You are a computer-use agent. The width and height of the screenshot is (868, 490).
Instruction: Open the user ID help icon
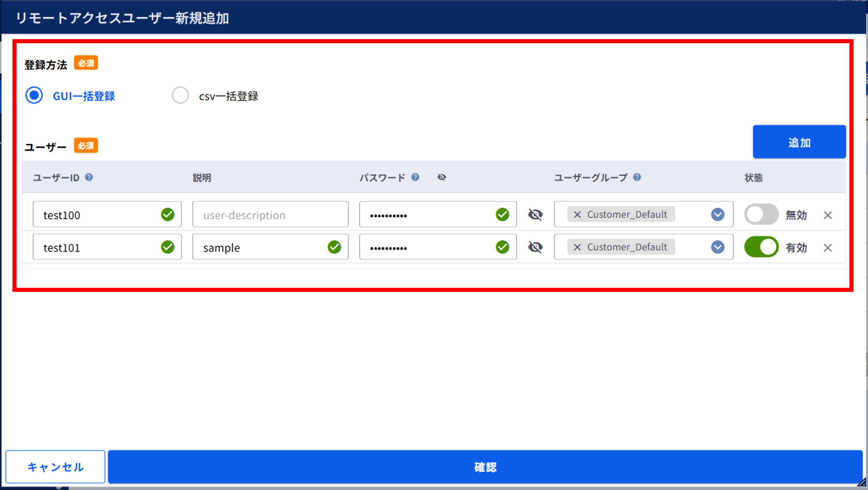[x=89, y=177]
